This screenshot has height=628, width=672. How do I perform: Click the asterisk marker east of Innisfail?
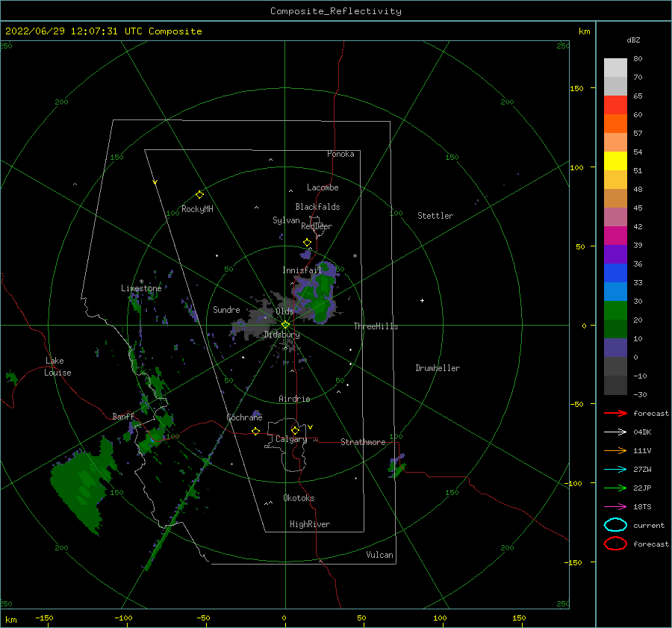tap(355, 256)
